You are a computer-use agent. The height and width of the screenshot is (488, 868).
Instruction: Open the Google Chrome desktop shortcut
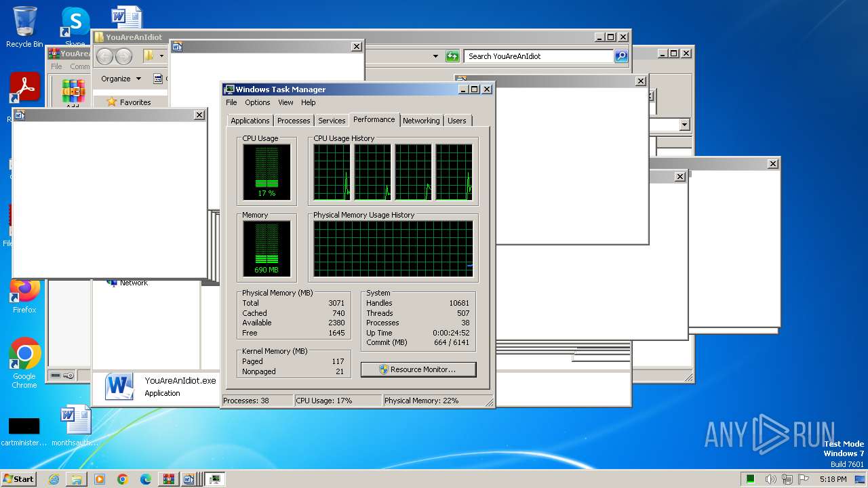(24, 363)
